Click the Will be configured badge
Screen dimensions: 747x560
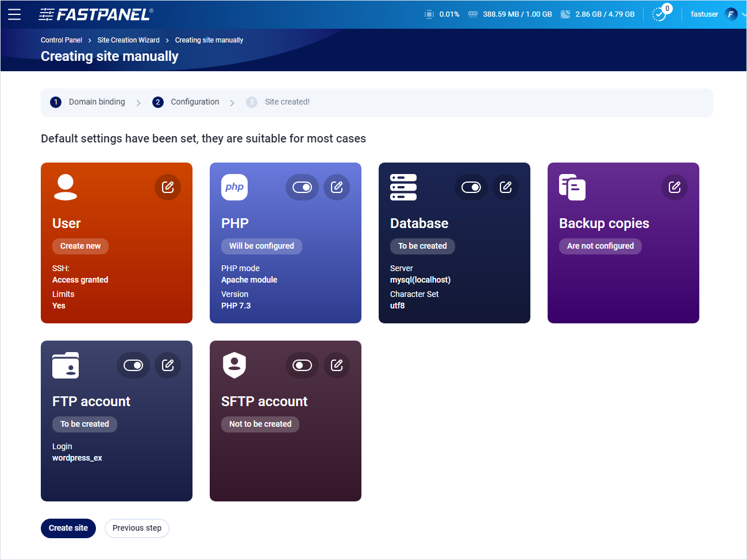(x=261, y=246)
